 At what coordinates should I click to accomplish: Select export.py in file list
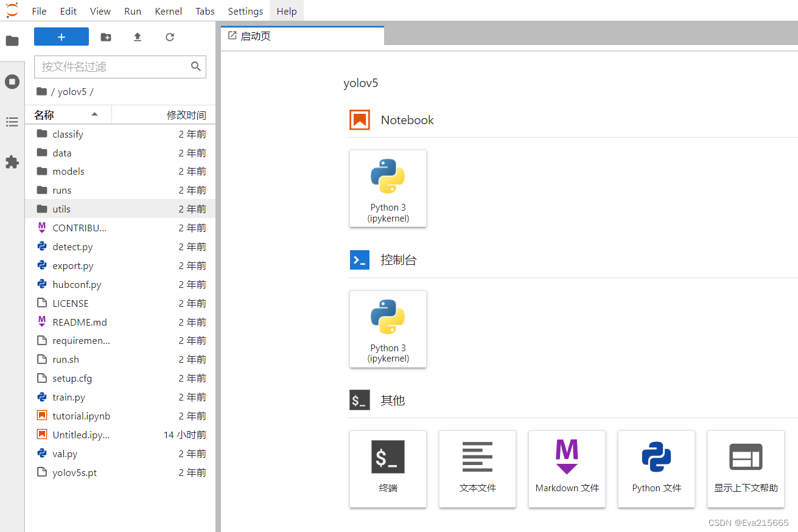(x=120, y=265)
